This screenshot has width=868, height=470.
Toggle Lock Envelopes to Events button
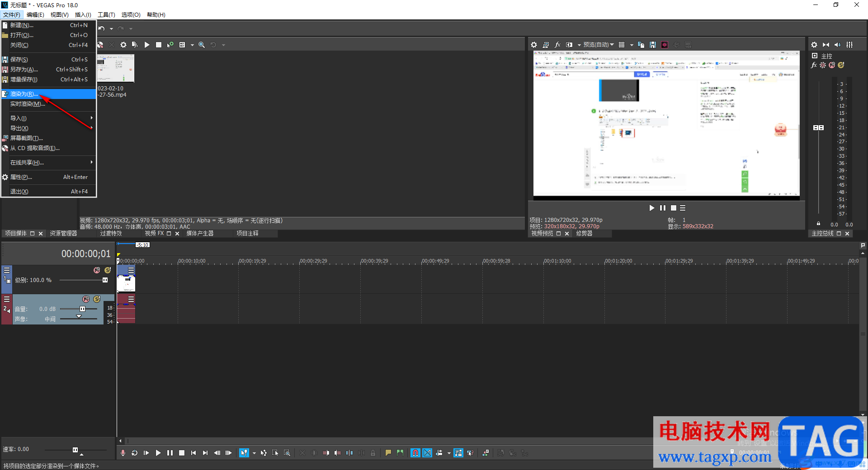(458, 453)
